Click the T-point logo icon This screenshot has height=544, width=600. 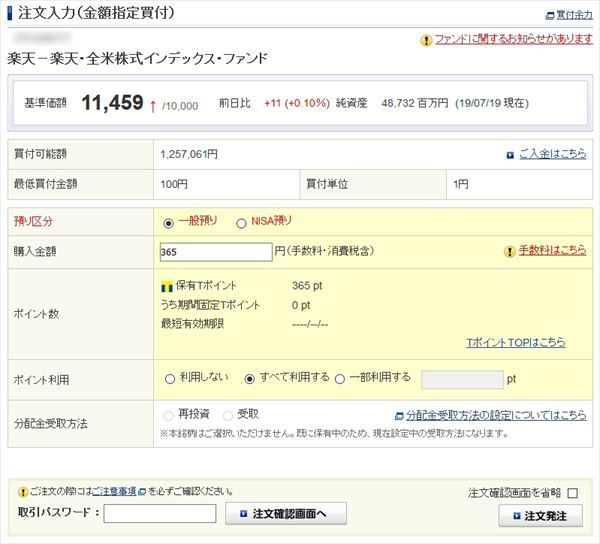[x=167, y=286]
